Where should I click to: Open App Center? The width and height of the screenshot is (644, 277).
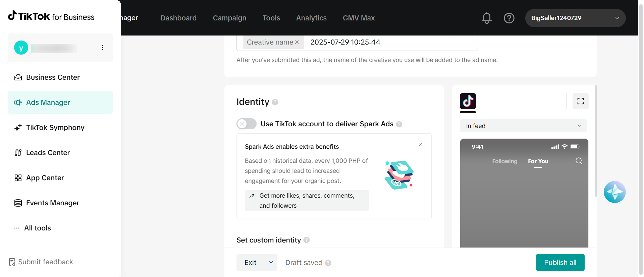(x=60, y=178)
